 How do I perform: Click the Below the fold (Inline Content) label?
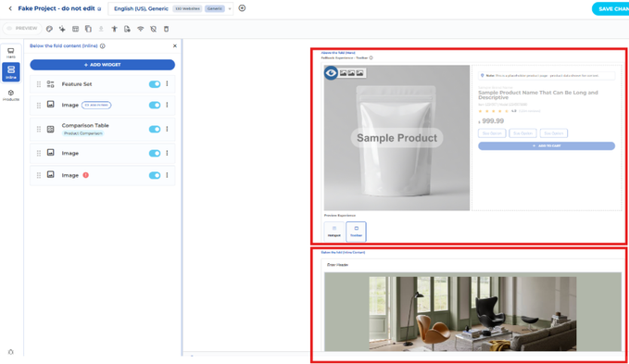click(x=343, y=252)
